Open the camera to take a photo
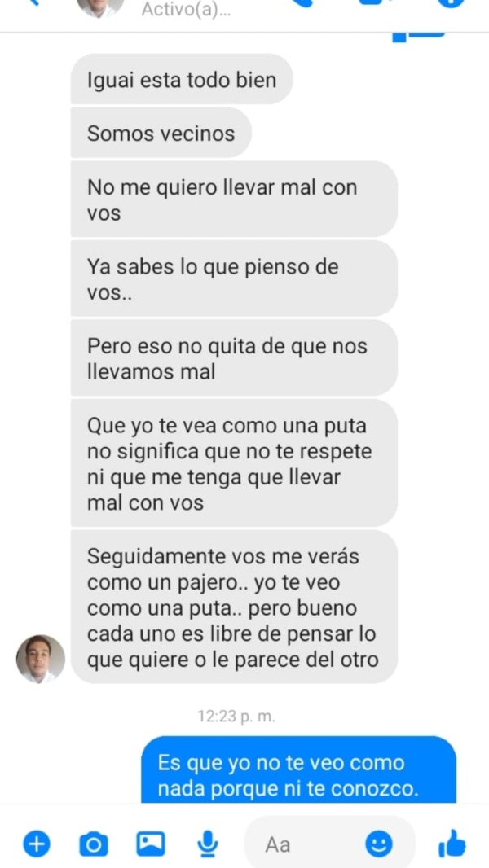 (94, 844)
